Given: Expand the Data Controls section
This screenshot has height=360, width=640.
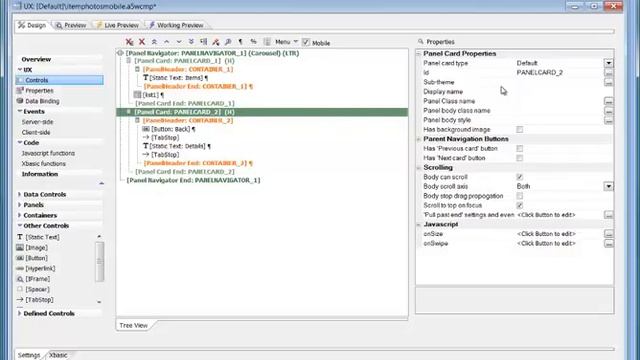Looking at the screenshot, I should point(20,195).
